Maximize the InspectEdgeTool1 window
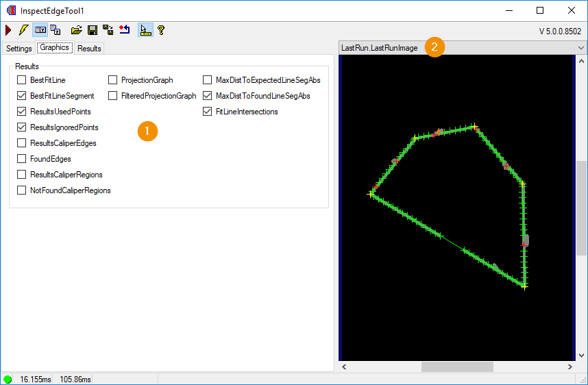588x385 pixels. (x=540, y=10)
